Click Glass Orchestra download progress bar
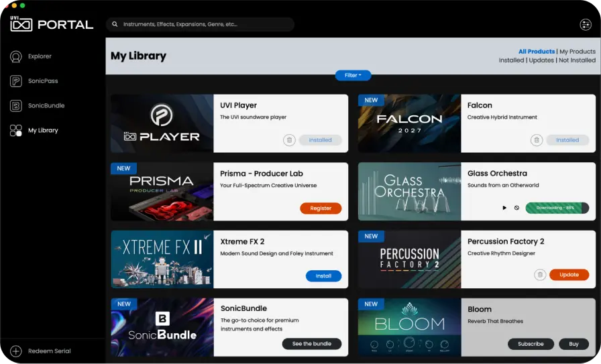The height and width of the screenshot is (364, 601). click(557, 208)
